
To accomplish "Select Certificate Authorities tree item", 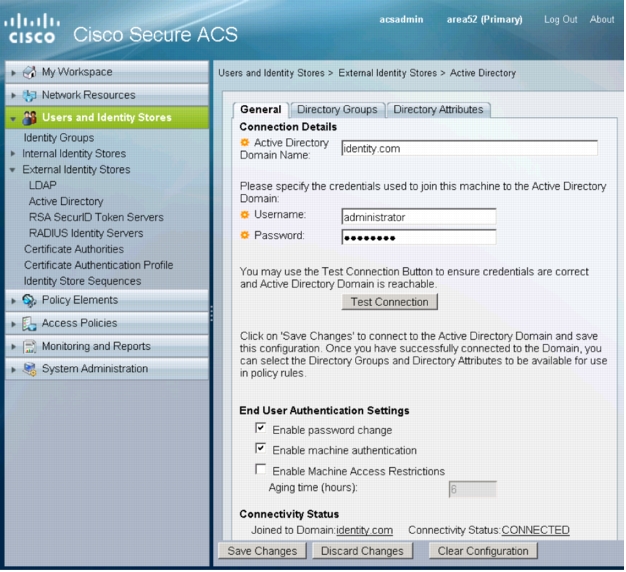I will (x=74, y=249).
